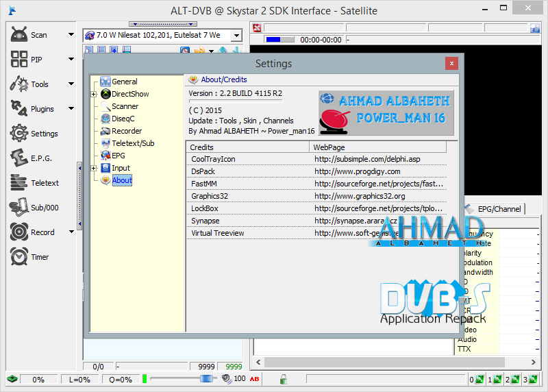The height and width of the screenshot is (392, 548).
Task: Select Recorder in the settings tree
Action: click(x=127, y=131)
